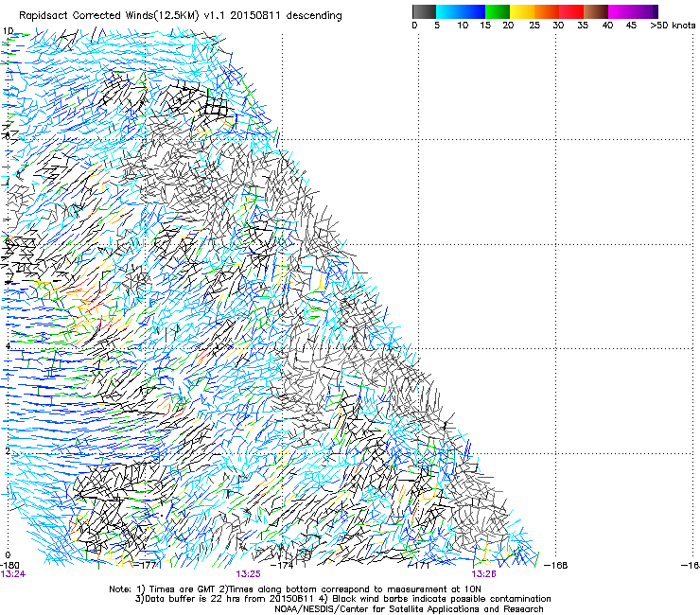Screen dimensions: 700x615
Task: Click the legend tick label '40'
Action: (607, 26)
